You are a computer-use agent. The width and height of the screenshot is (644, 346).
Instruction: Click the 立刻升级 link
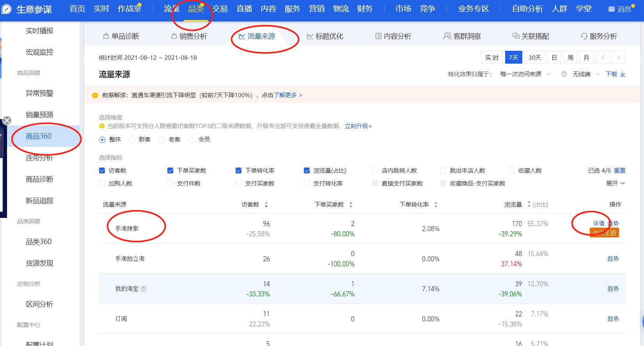pyautogui.click(x=358, y=126)
